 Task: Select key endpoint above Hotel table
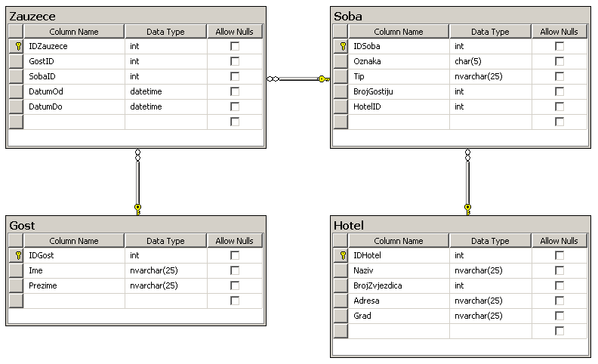(x=467, y=209)
